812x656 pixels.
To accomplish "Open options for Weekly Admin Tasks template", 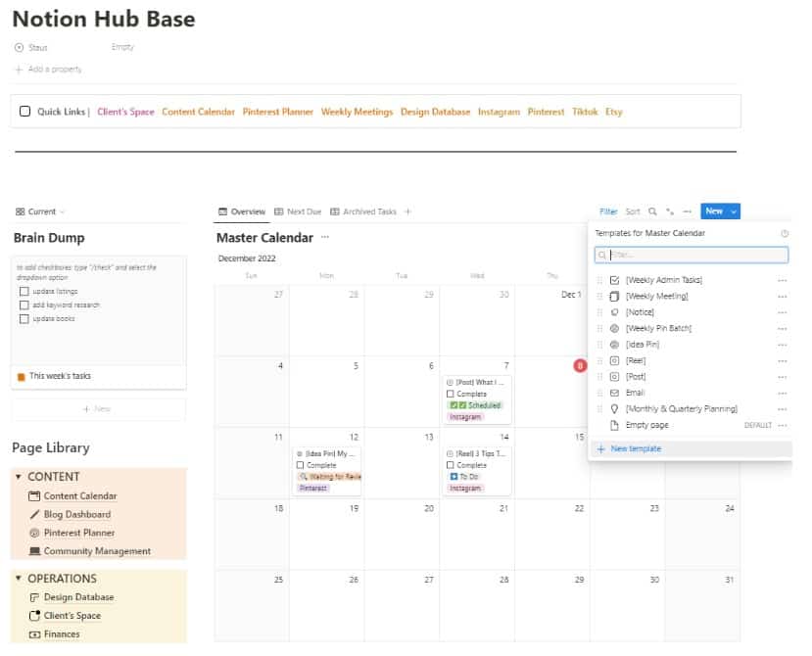I will pos(782,280).
